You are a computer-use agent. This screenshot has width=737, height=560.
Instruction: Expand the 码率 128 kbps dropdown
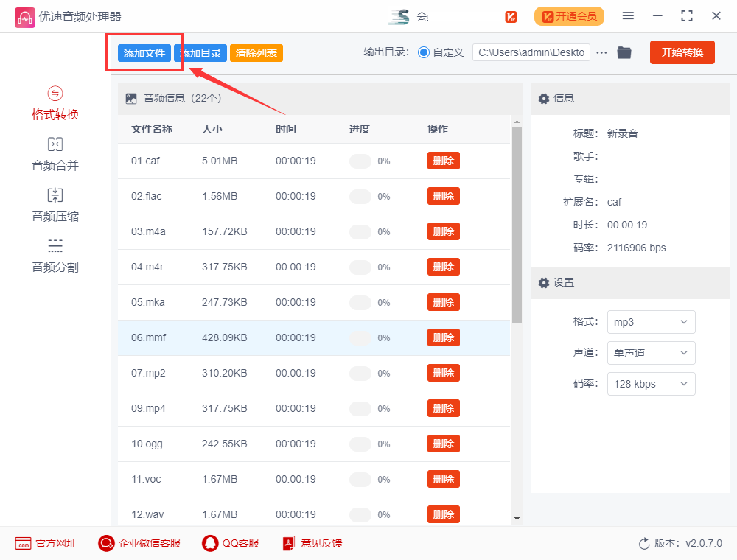[651, 384]
